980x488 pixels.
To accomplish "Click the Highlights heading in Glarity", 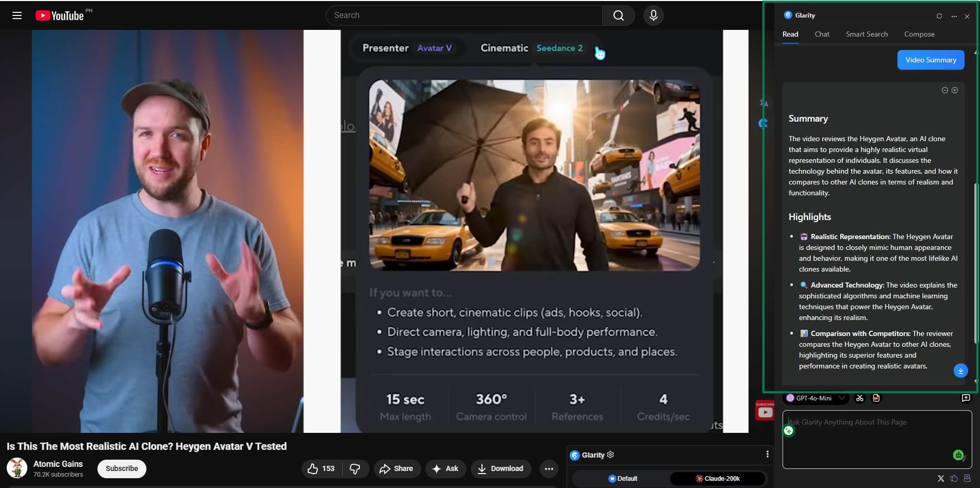I will (x=809, y=217).
